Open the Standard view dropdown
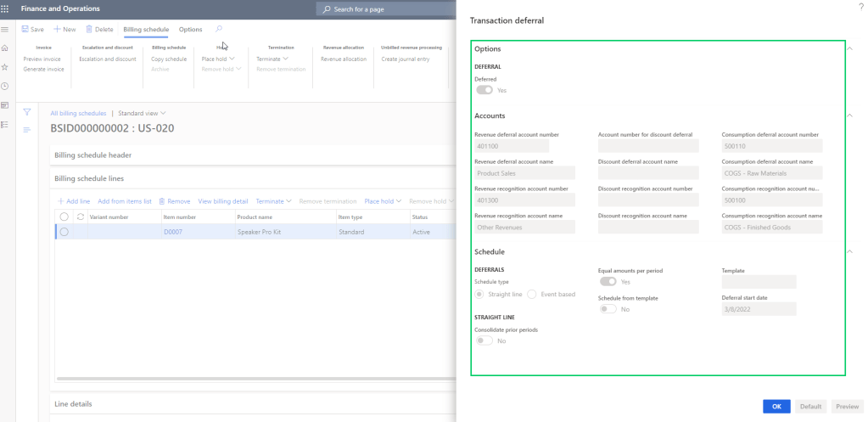Screen dimensions: 868x422 pyautogui.click(x=142, y=113)
